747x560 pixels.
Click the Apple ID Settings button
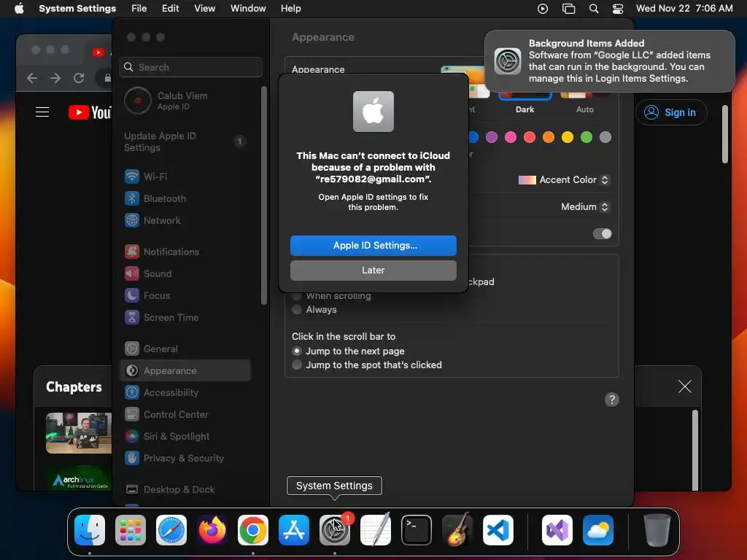(x=373, y=246)
